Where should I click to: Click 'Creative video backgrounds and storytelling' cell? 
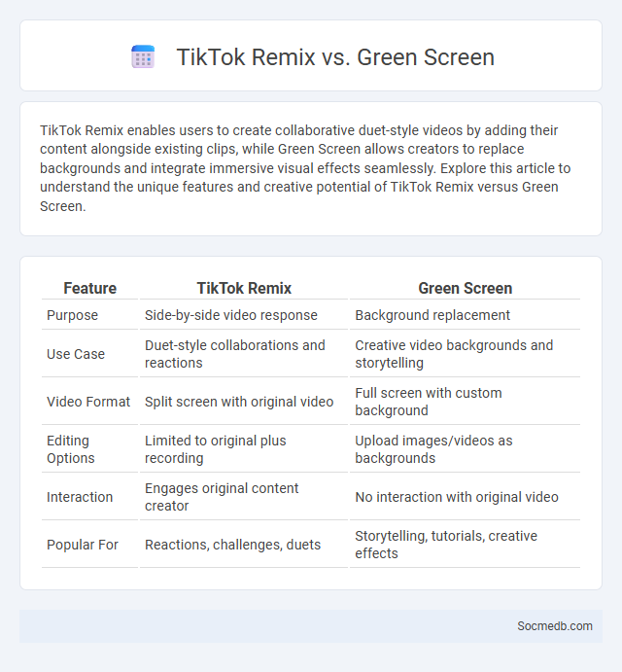point(454,354)
